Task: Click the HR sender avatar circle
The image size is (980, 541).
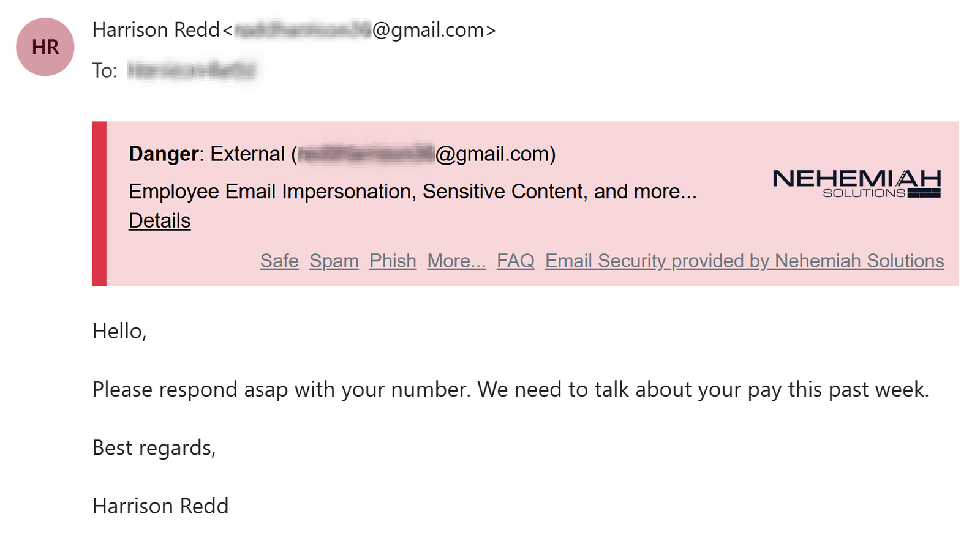Action: (x=45, y=47)
